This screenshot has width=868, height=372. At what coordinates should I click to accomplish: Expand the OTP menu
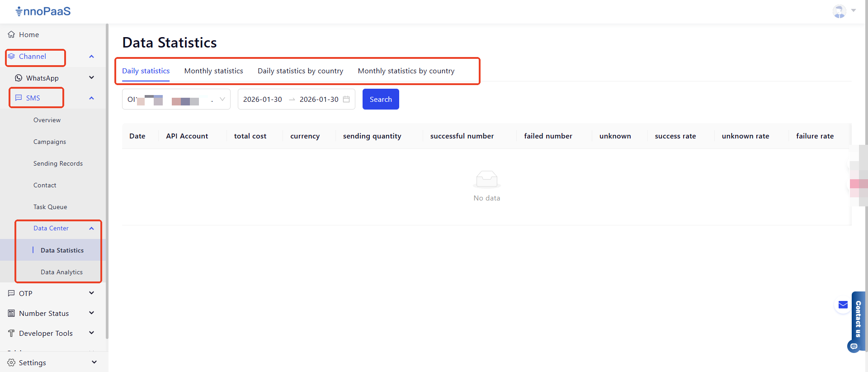click(x=91, y=293)
